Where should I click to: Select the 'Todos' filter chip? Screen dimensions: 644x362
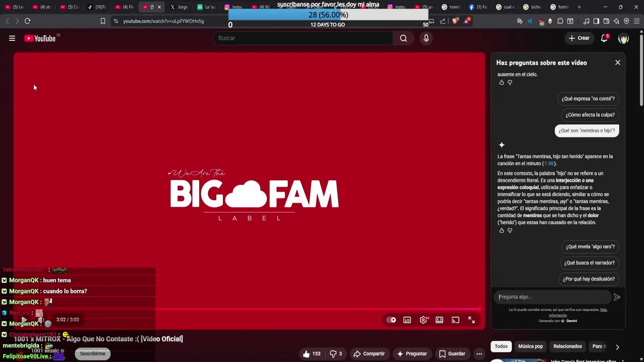501,346
